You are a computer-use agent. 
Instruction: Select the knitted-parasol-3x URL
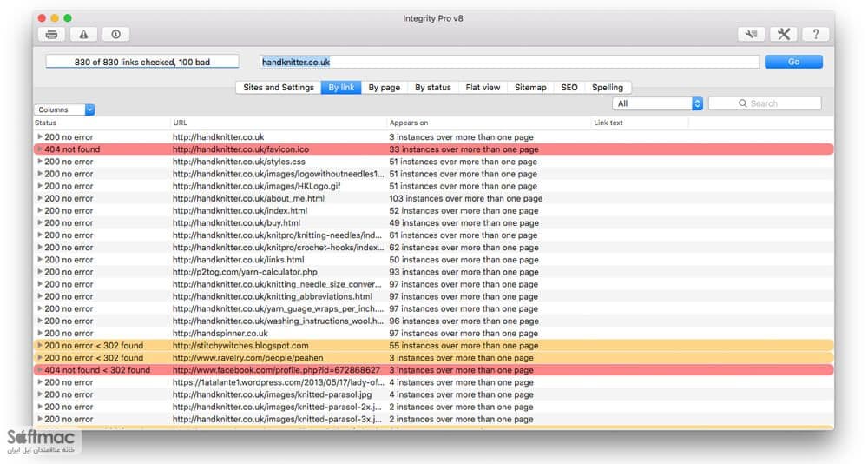[277, 419]
